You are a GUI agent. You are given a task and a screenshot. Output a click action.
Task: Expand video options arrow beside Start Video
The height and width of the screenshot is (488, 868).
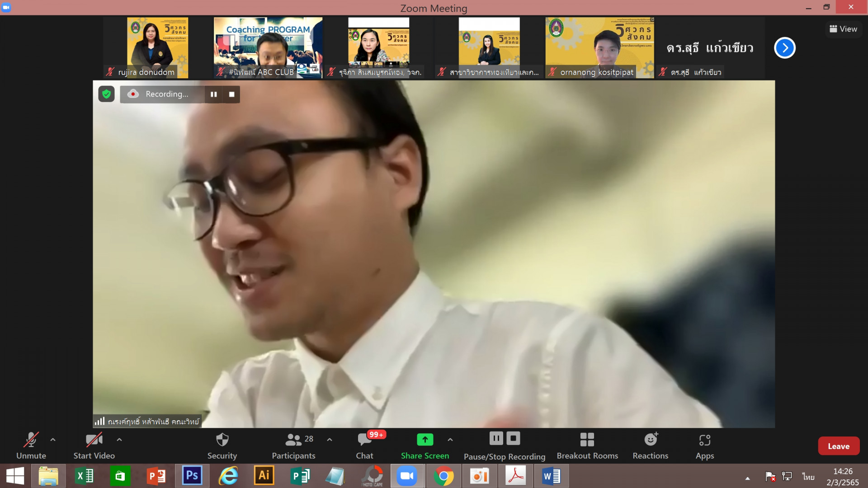coord(119,439)
